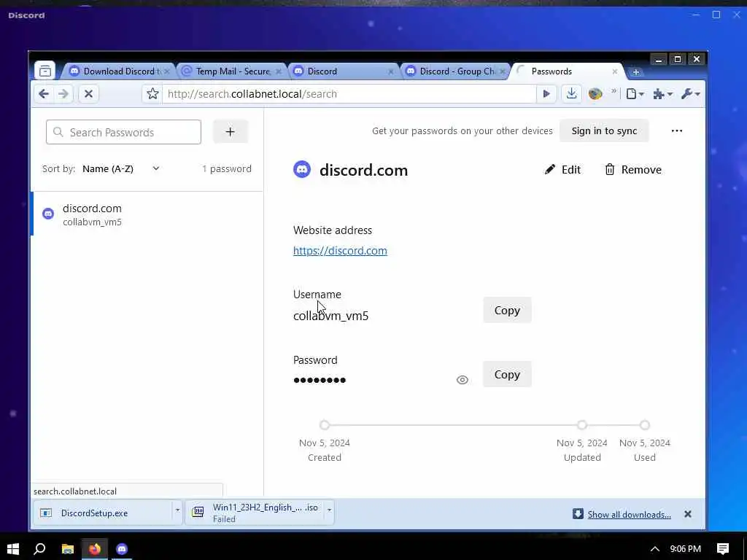
Task: Open the Windows Start menu
Action: (x=13, y=549)
